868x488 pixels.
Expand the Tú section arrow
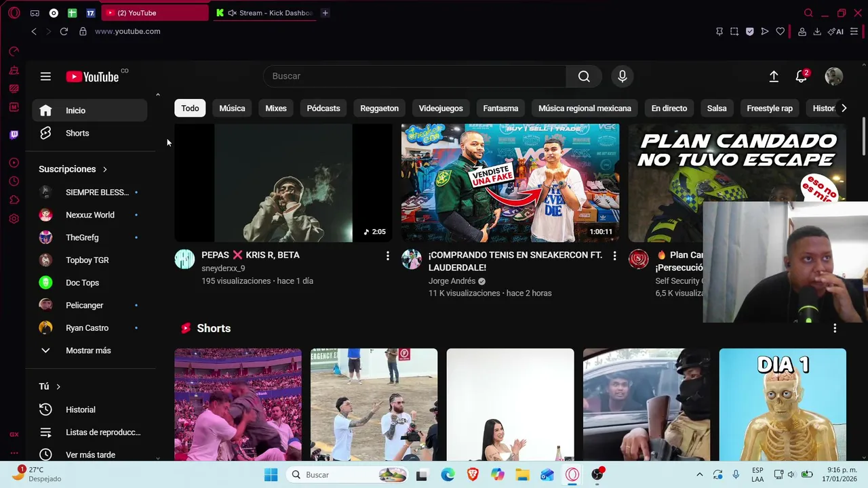(x=58, y=386)
